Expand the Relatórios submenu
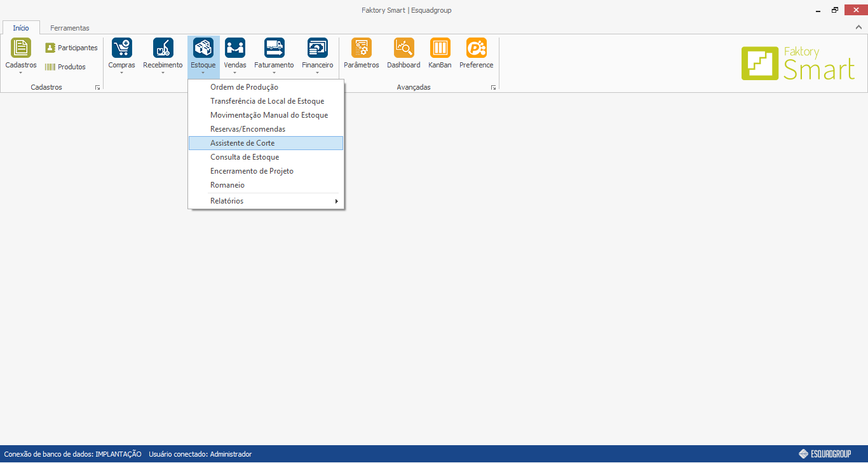Image resolution: width=868 pixels, height=463 pixels. pos(266,201)
